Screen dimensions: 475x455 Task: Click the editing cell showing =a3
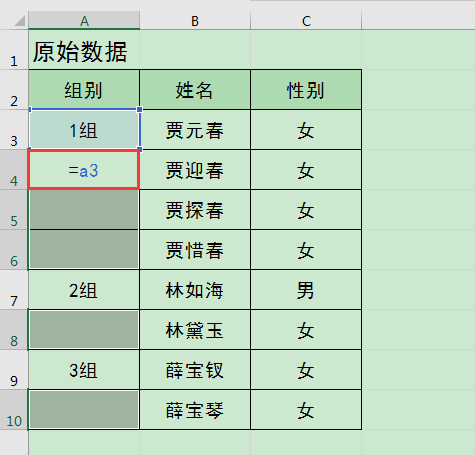click(x=84, y=170)
